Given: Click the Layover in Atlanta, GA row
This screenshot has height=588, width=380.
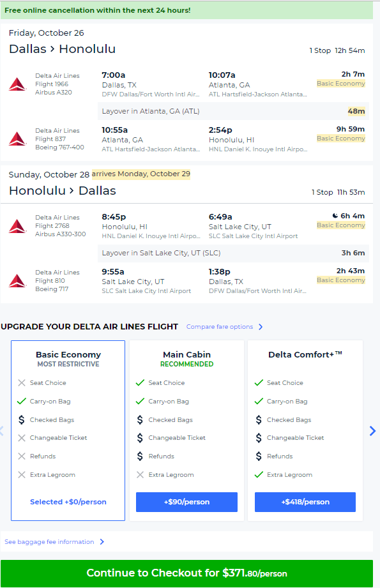Looking at the screenshot, I should (x=233, y=111).
